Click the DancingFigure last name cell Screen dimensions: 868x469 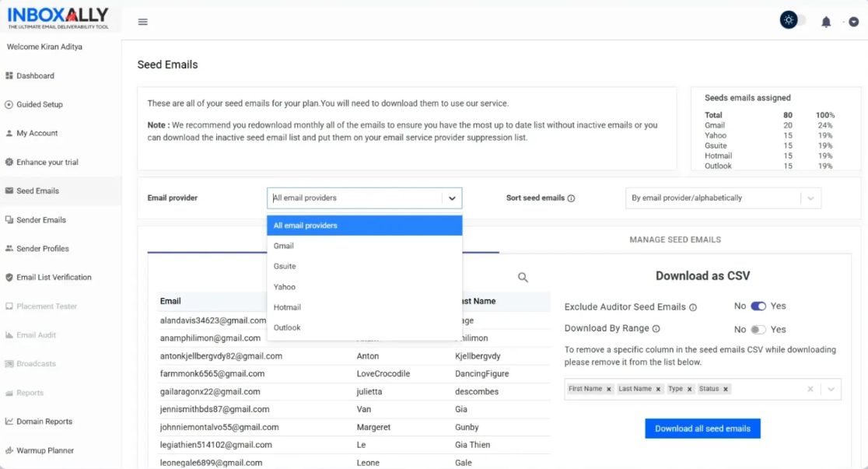(x=481, y=374)
